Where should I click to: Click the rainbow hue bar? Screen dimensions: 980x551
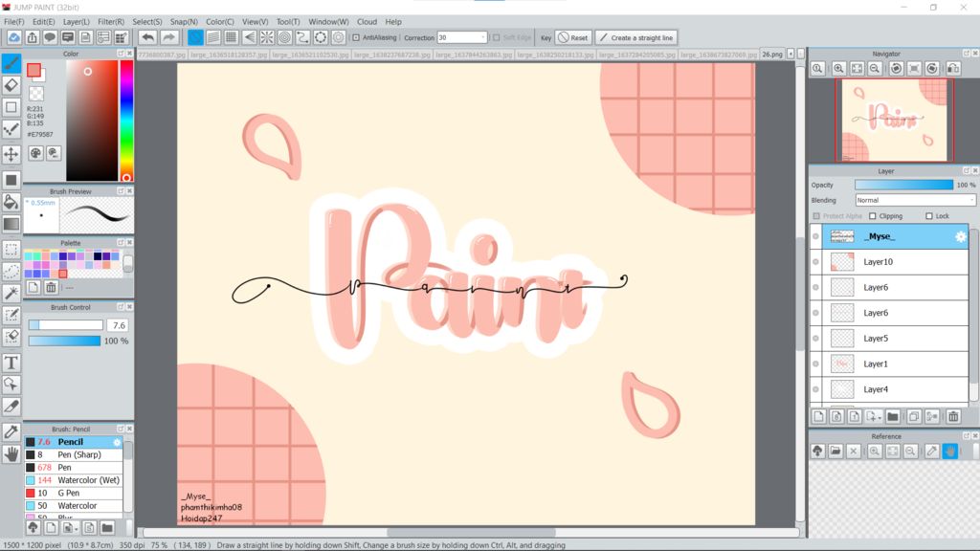[126, 121]
